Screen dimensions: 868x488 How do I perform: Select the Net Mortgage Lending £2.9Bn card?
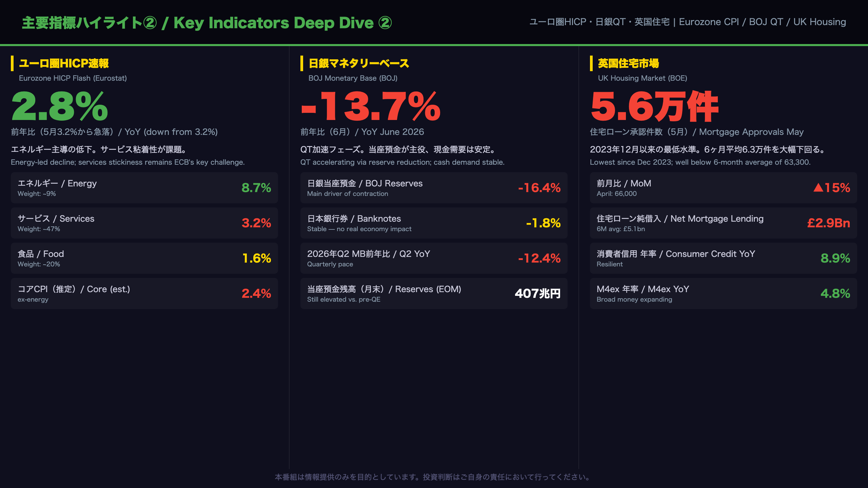[x=724, y=223]
